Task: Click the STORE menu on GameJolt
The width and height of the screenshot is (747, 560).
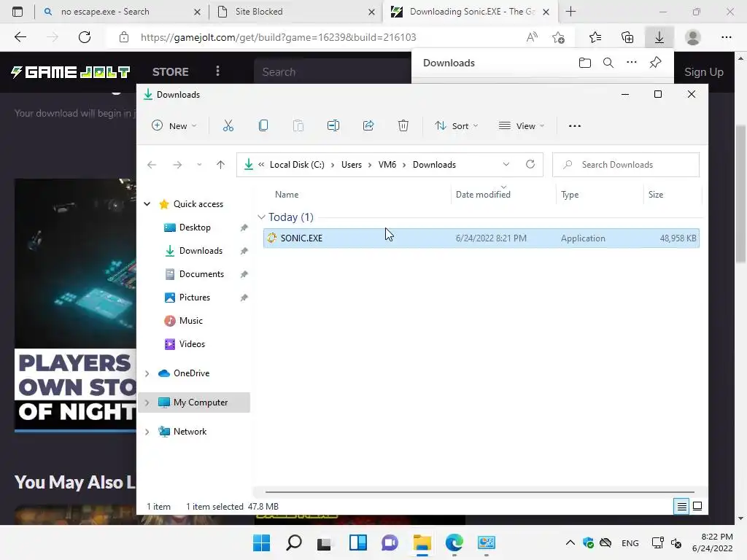Action: 171,72
